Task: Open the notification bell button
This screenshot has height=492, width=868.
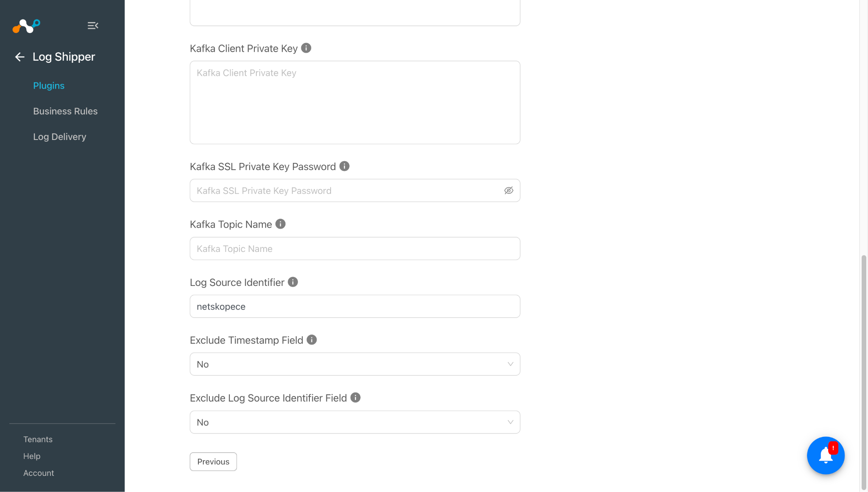Action: tap(826, 456)
